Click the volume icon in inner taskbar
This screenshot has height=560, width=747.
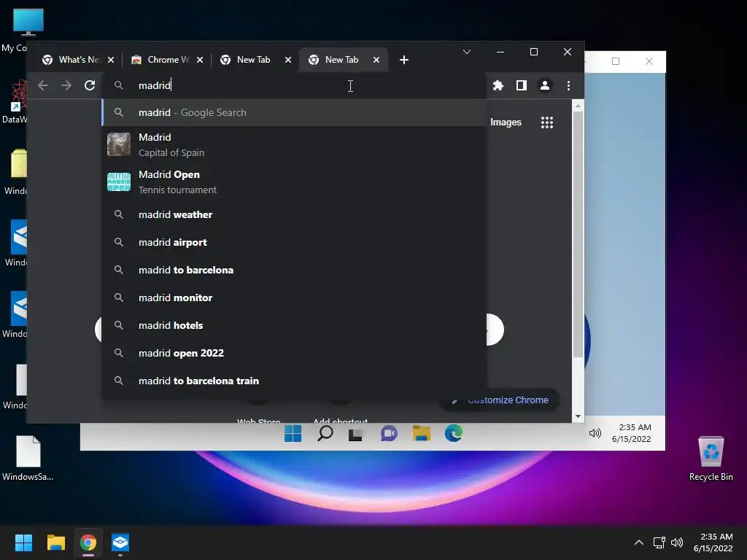coord(595,433)
